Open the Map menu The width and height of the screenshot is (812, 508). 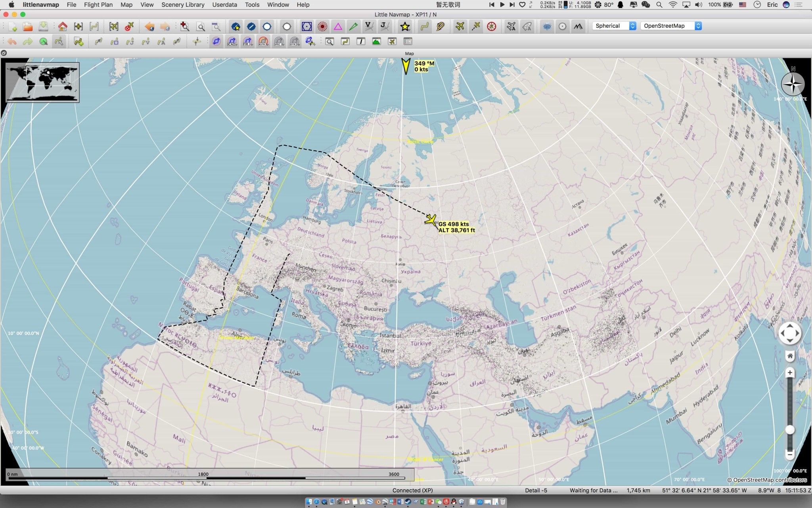click(126, 5)
